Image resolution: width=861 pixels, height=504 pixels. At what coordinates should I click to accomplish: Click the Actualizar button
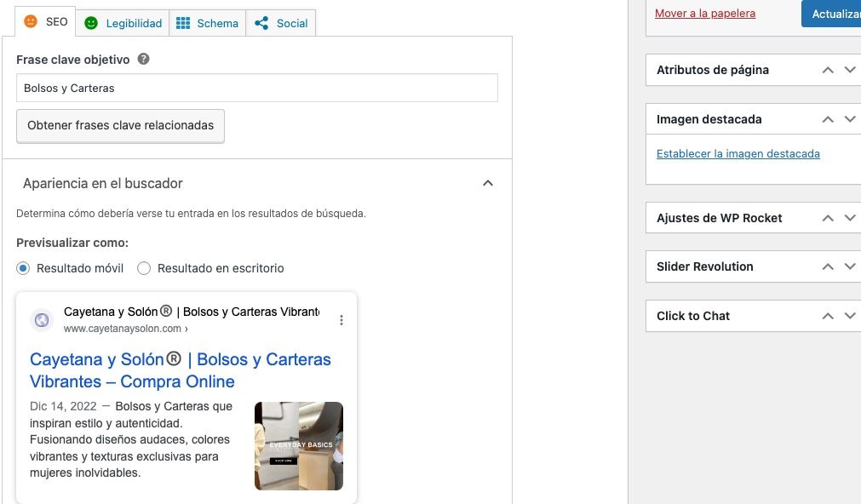tap(831, 14)
